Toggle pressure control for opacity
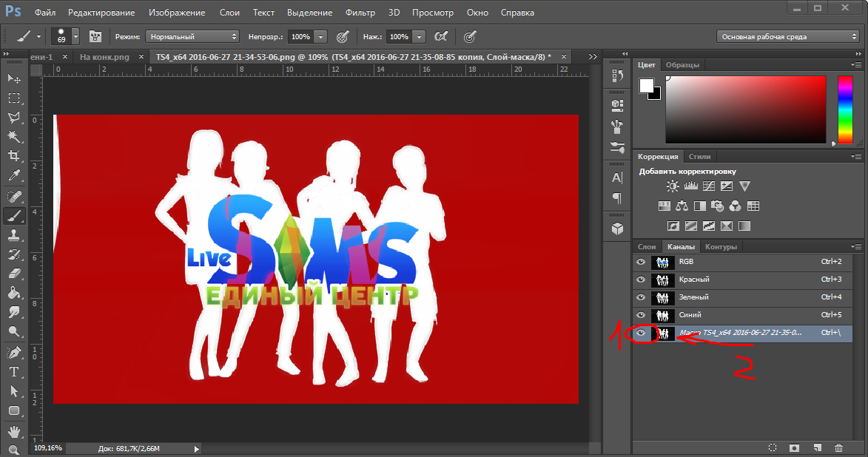The height and width of the screenshot is (457, 868). pyautogui.click(x=343, y=36)
